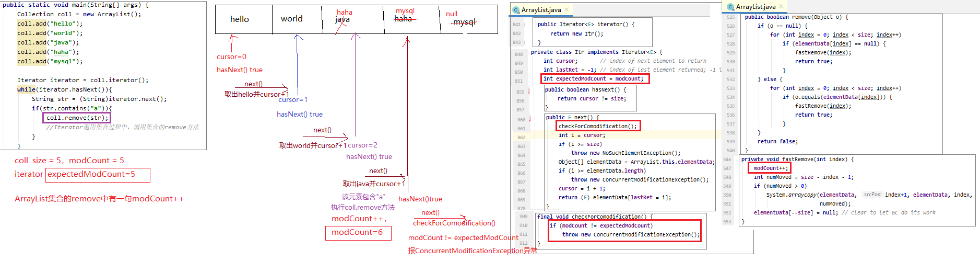Image resolution: width=980 pixels, height=261 pixels.
Task: Click class icon on ArrayList.java tab showing remove method
Action: point(730,7)
